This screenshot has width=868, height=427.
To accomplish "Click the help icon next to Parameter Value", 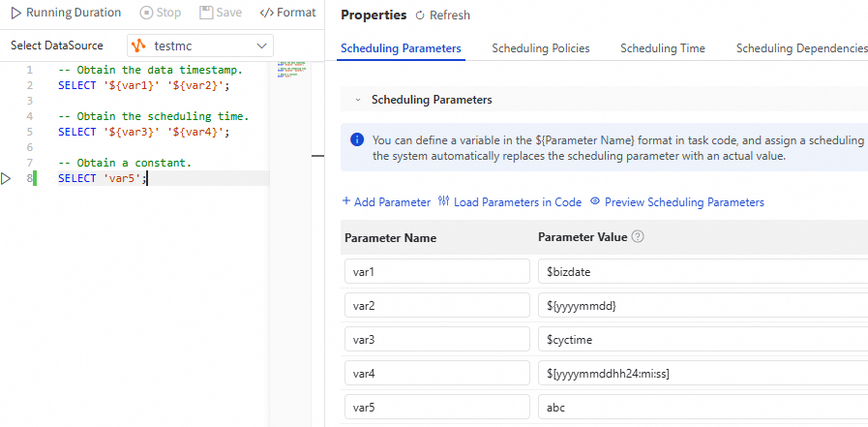I will (639, 237).
